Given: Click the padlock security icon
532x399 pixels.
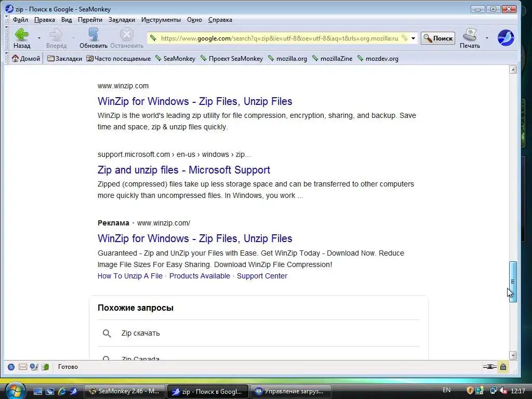Looking at the screenshot, I should pyautogui.click(x=503, y=366).
